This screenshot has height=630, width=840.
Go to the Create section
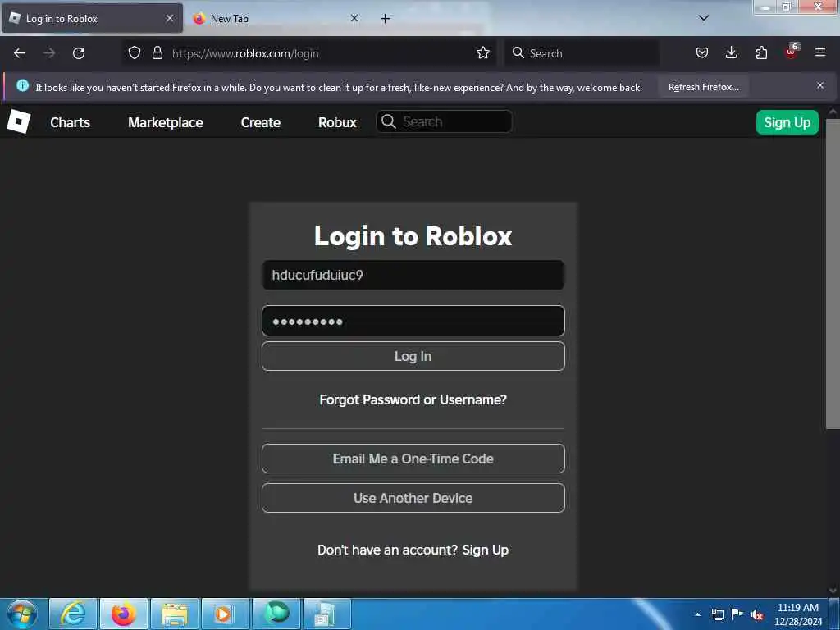coord(261,122)
